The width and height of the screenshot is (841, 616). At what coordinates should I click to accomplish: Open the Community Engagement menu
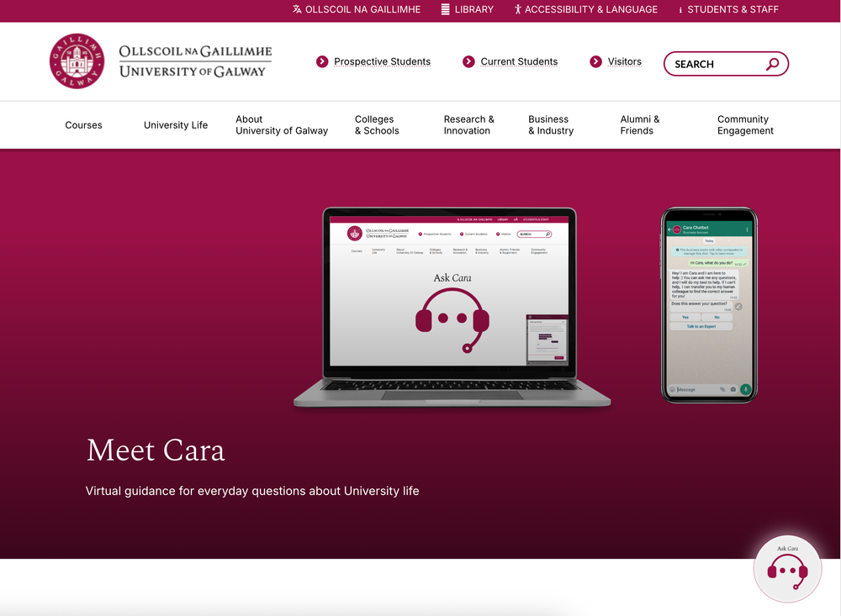[745, 125]
